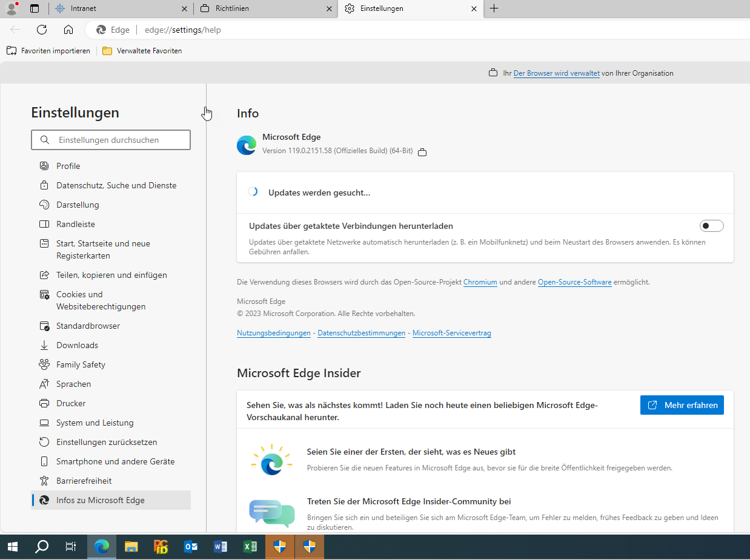Open Excel from taskbar
Screen dimensions: 750x560
(x=250, y=547)
